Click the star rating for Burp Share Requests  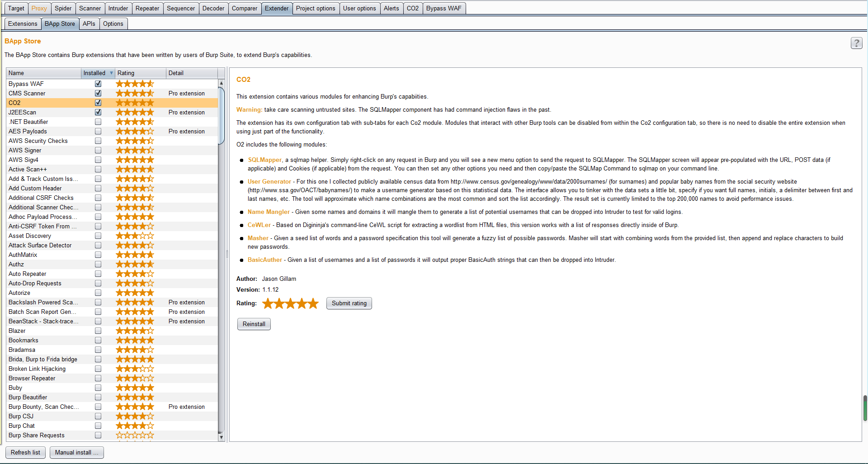(135, 435)
